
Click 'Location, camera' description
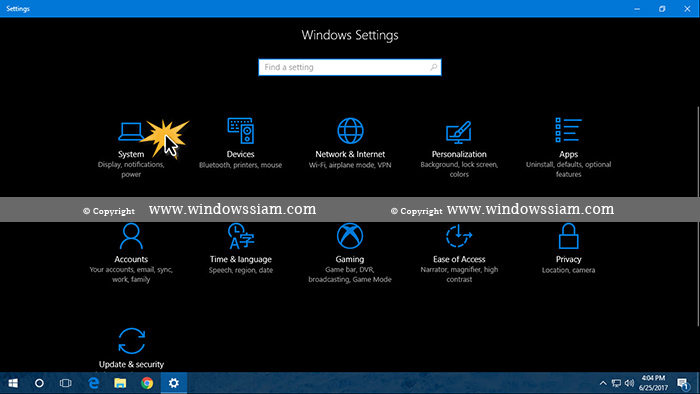(x=568, y=270)
